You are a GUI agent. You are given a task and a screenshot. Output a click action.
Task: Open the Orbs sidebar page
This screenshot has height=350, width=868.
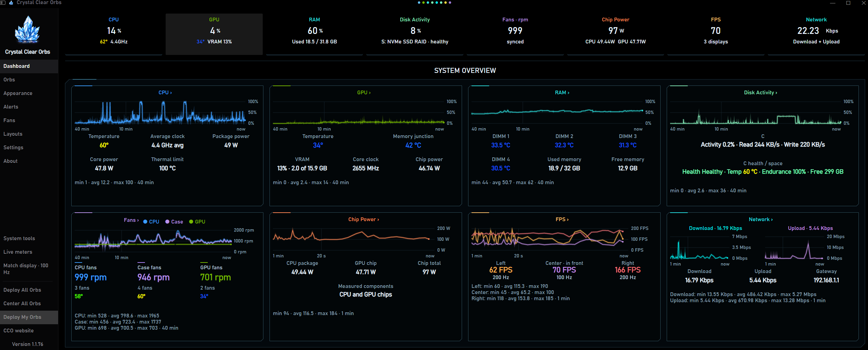[29, 80]
